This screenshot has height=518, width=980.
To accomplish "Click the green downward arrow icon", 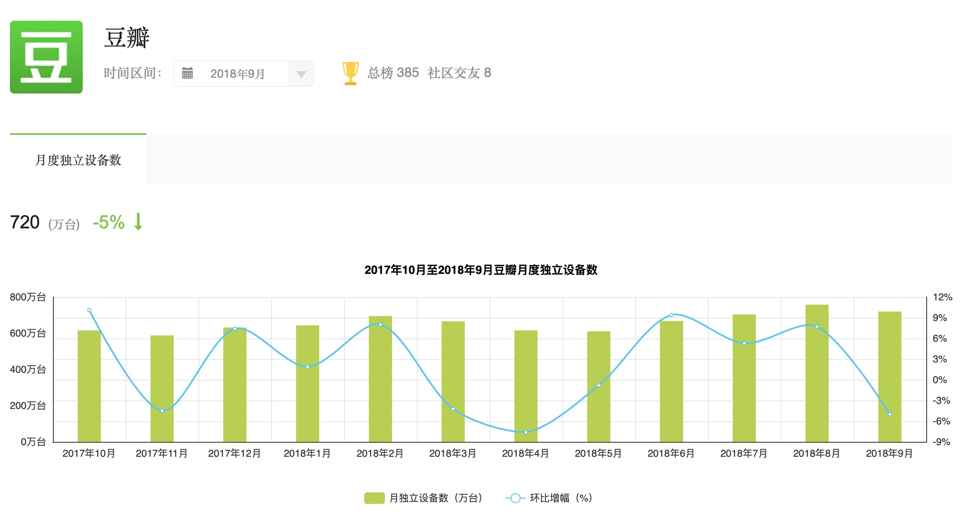I will [139, 222].
